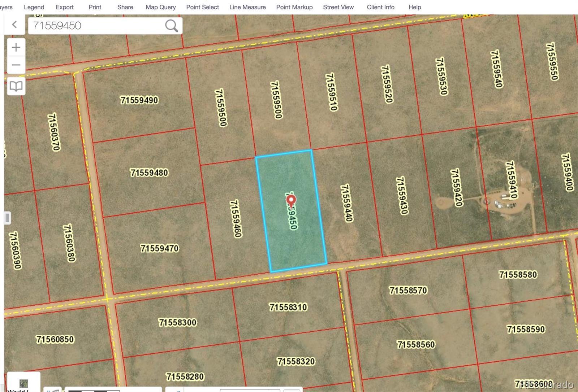The image size is (578, 392).
Task: Click Print in the top menu
Action: [x=95, y=7]
